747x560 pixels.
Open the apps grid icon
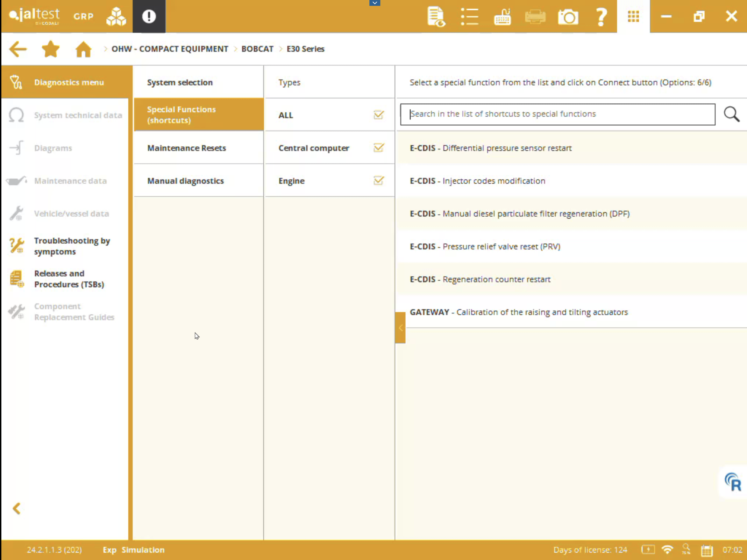[633, 16]
